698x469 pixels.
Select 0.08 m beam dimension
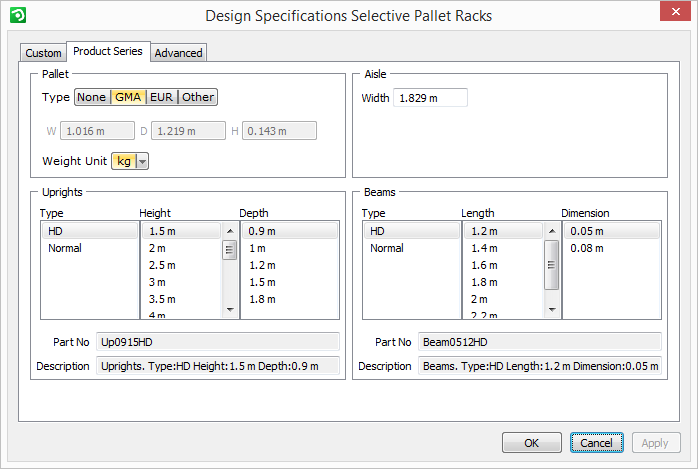point(587,248)
